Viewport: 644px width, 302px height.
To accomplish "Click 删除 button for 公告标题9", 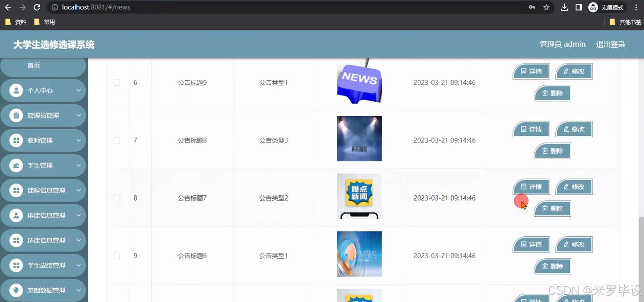I will [553, 93].
